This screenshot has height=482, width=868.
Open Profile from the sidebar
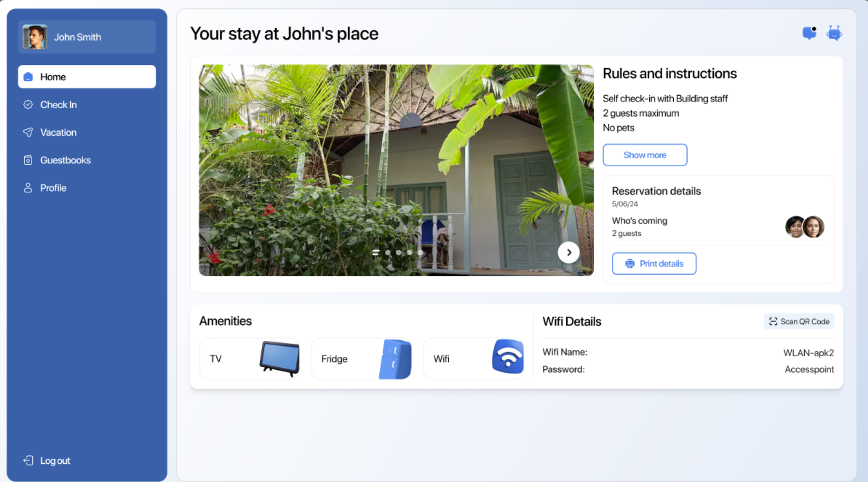pos(53,188)
